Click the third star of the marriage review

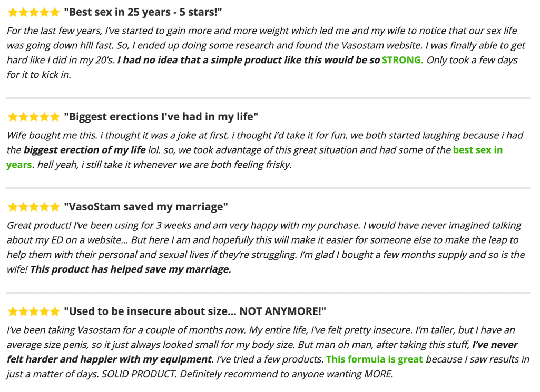coord(34,207)
